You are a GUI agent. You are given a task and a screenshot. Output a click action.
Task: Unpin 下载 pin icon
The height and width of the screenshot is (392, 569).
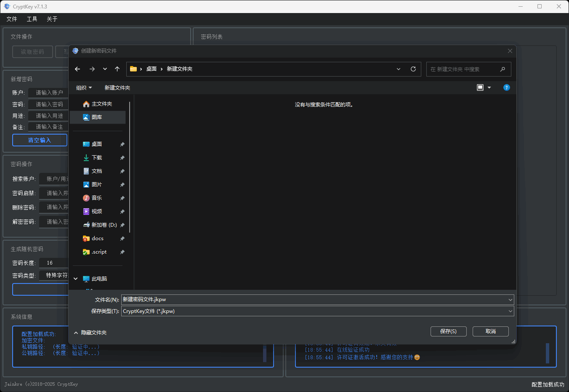point(122,158)
